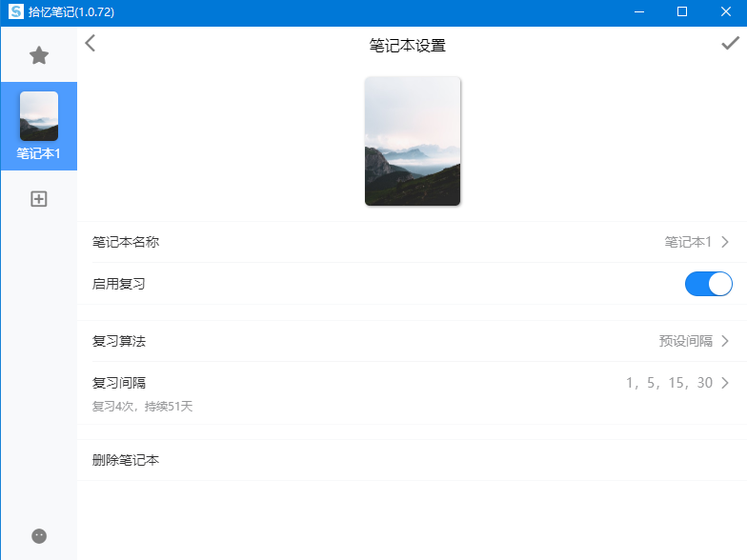
Task: Click 删除笔记本 to delete notebook
Action: (412, 460)
